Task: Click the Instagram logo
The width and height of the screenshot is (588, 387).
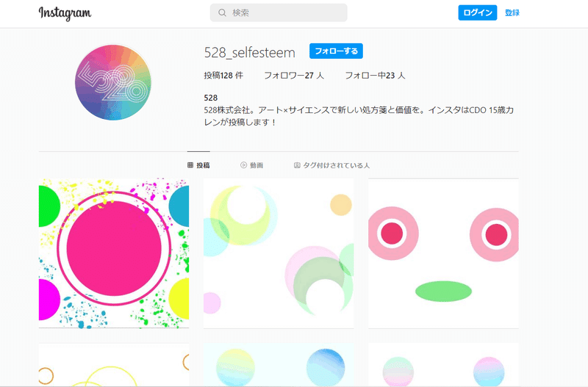Action: point(65,13)
